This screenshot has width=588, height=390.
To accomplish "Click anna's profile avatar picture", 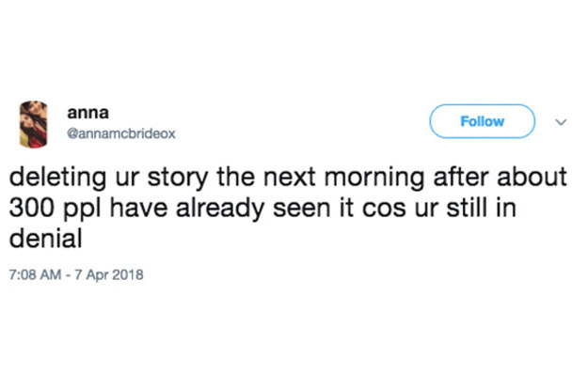I will [36, 123].
